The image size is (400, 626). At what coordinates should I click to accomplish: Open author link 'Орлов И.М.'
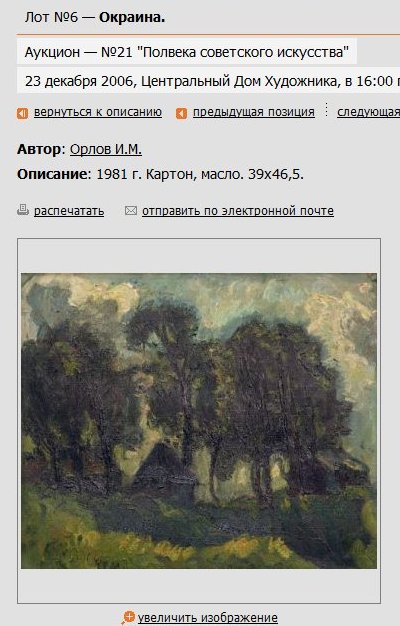(106, 149)
